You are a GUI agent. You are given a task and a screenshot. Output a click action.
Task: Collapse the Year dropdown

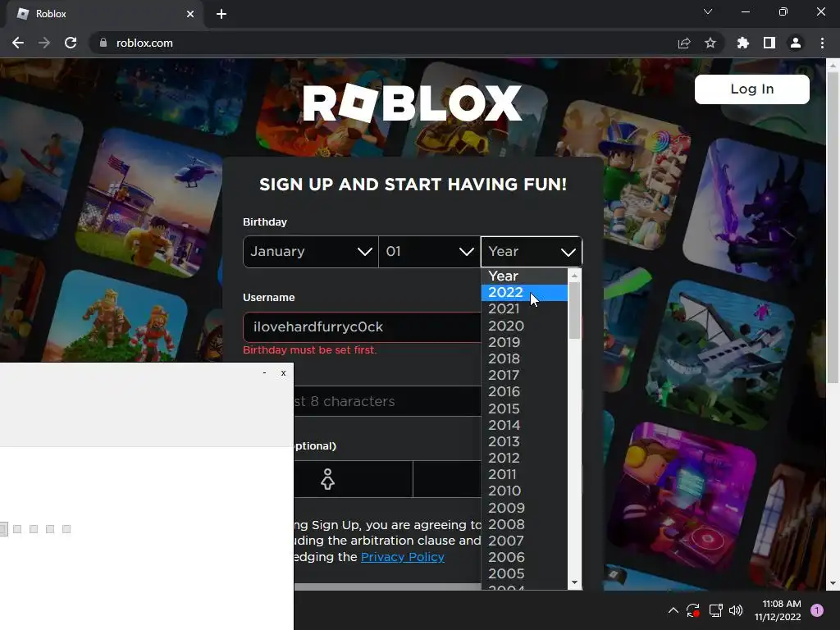532,252
